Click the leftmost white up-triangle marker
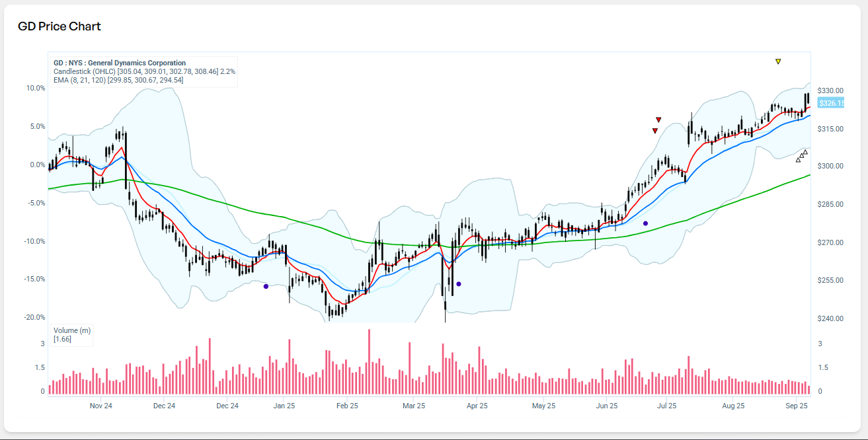868x440 pixels. (798, 159)
